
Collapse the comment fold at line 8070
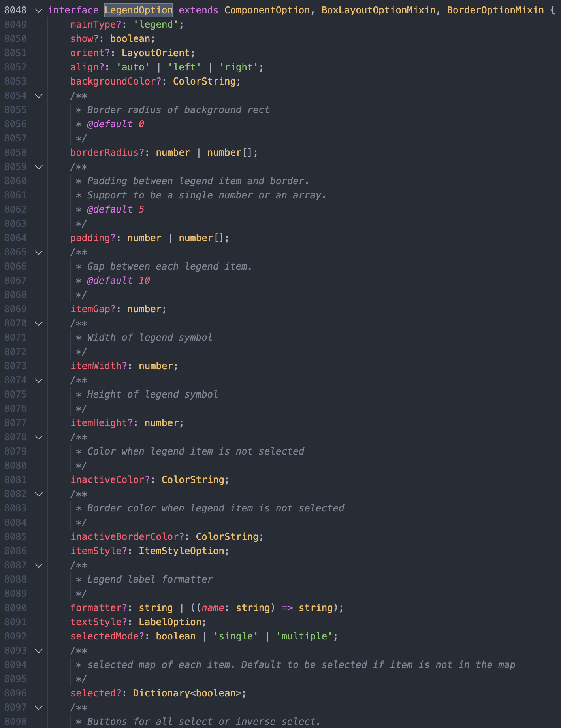coord(39,323)
